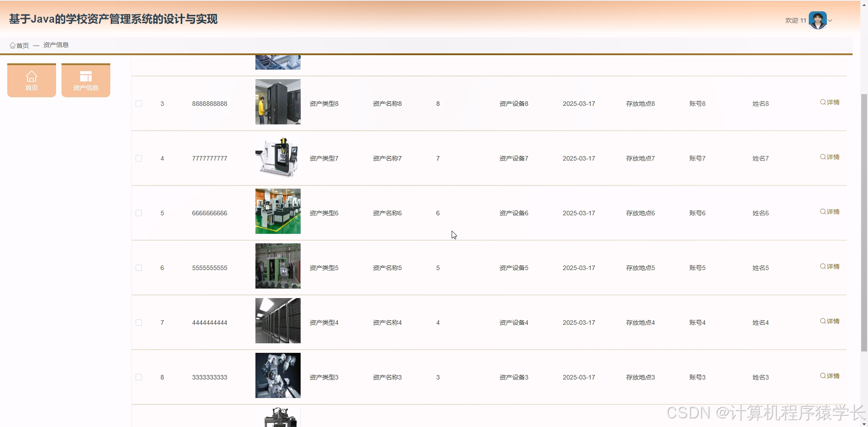Image resolution: width=868 pixels, height=427 pixels.
Task: Open 详情 for 资产名称8 row
Action: pyautogui.click(x=830, y=102)
